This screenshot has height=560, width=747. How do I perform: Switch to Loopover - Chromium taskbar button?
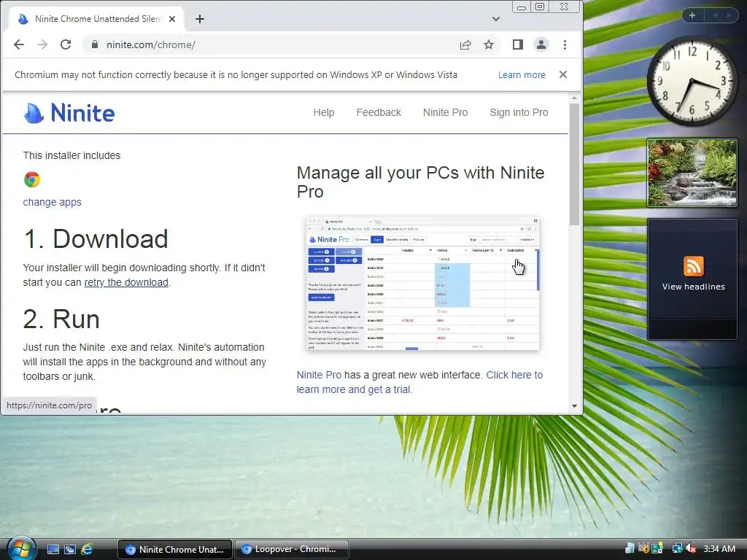tap(292, 549)
